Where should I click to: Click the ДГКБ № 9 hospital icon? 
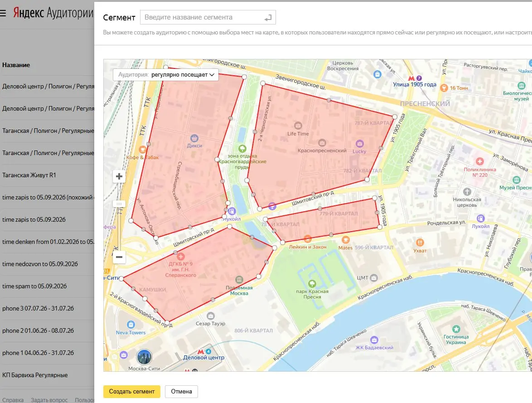click(181, 256)
